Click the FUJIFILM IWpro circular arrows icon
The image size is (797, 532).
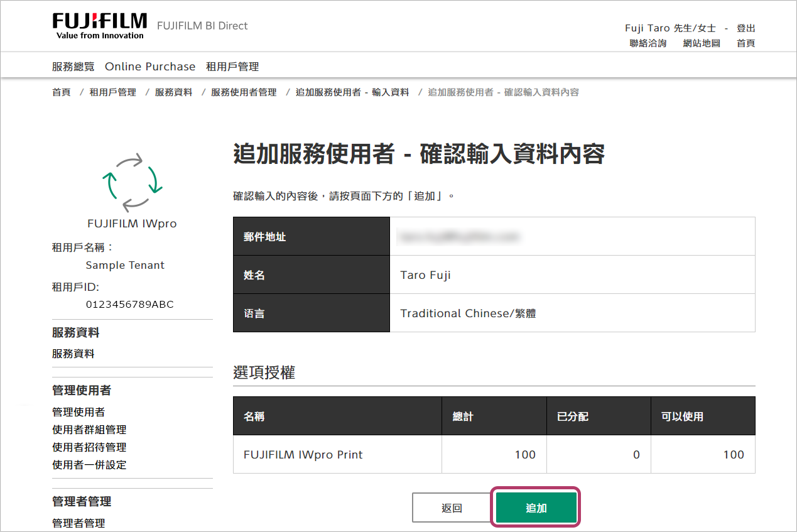click(133, 182)
